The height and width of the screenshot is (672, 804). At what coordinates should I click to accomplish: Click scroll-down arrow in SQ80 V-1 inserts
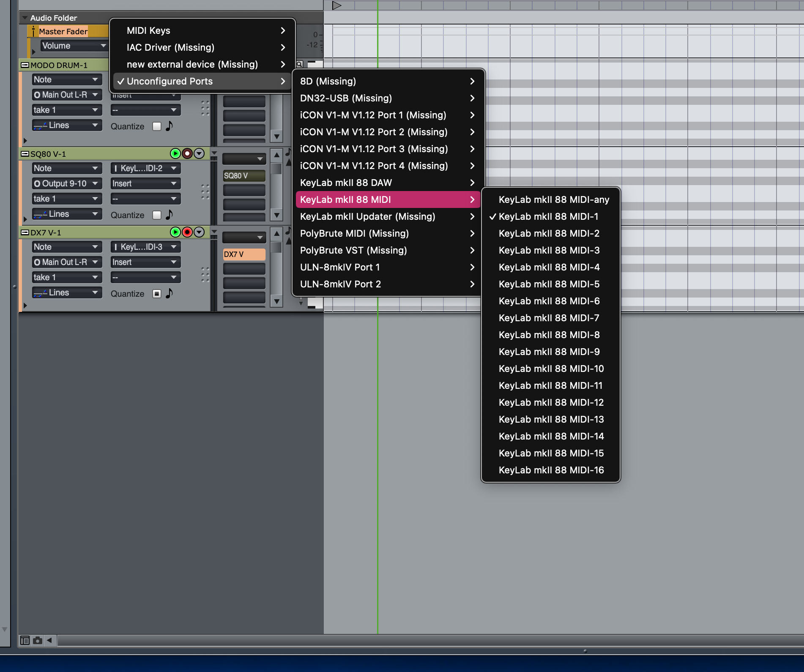tap(276, 215)
